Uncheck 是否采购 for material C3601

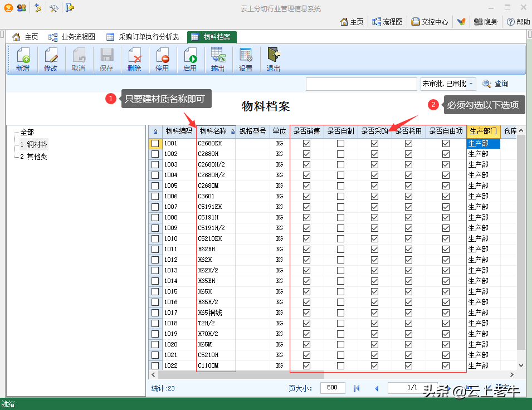coord(374,197)
